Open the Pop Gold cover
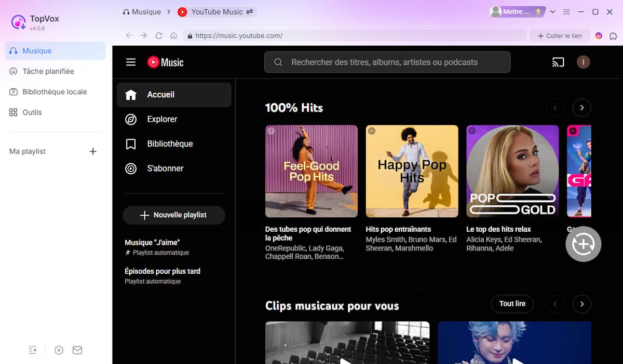Viewport: 623px width, 364px height. point(512,171)
